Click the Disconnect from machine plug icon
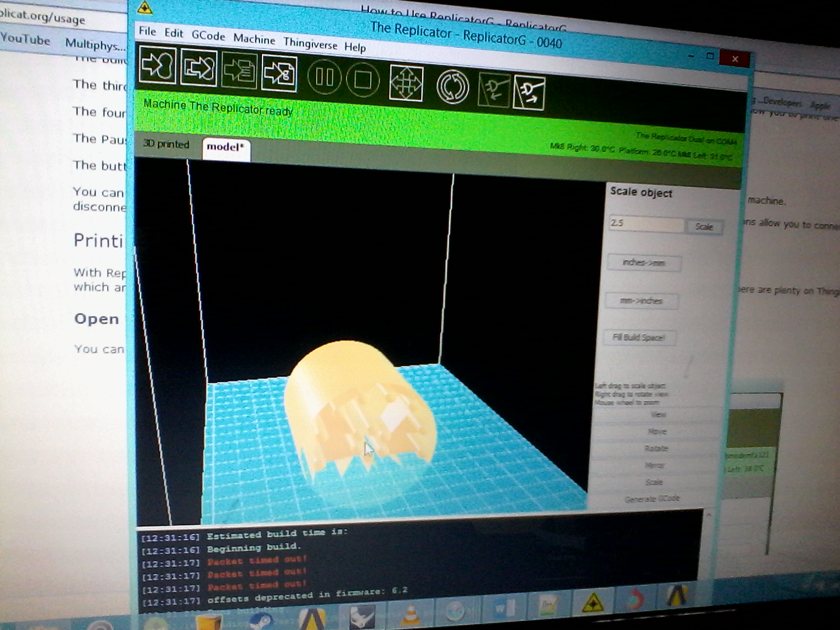This screenshot has height=630, width=840. pyautogui.click(x=529, y=93)
